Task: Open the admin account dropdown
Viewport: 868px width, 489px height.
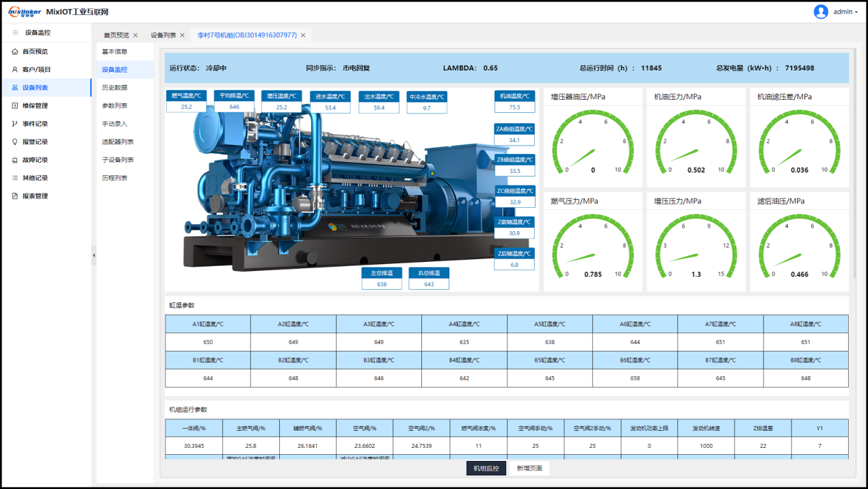Action: (845, 12)
